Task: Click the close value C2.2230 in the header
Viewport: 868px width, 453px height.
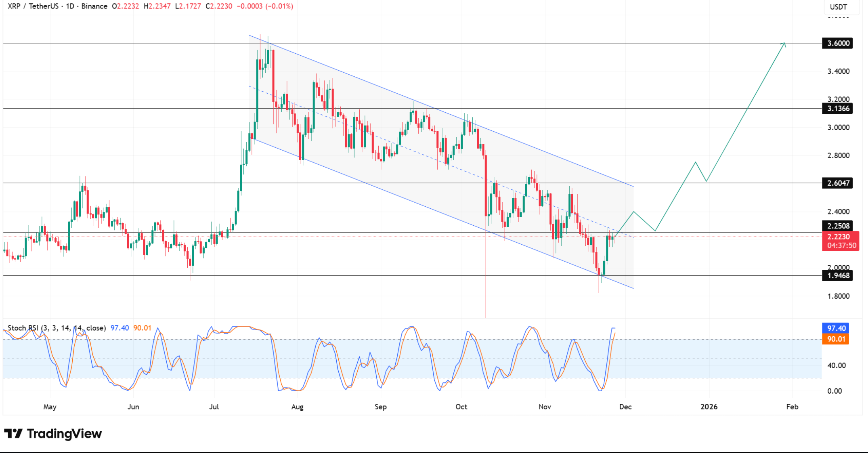Action: (x=218, y=6)
